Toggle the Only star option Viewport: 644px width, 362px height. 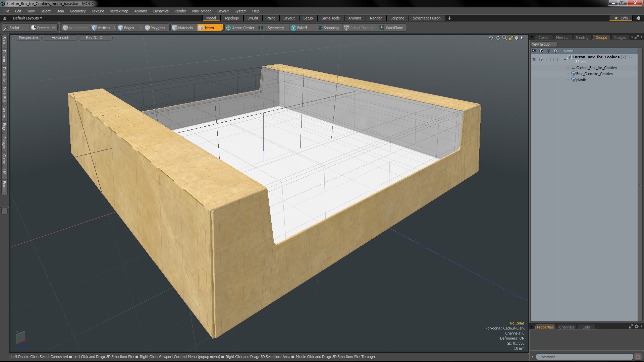(621, 18)
